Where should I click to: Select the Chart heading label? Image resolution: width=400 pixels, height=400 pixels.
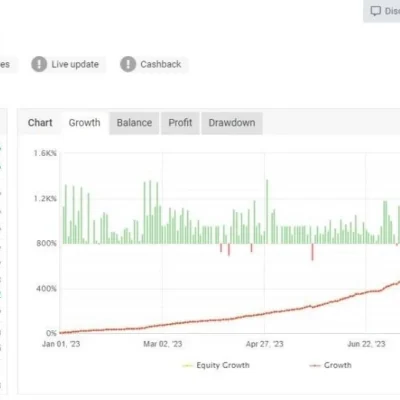40,123
